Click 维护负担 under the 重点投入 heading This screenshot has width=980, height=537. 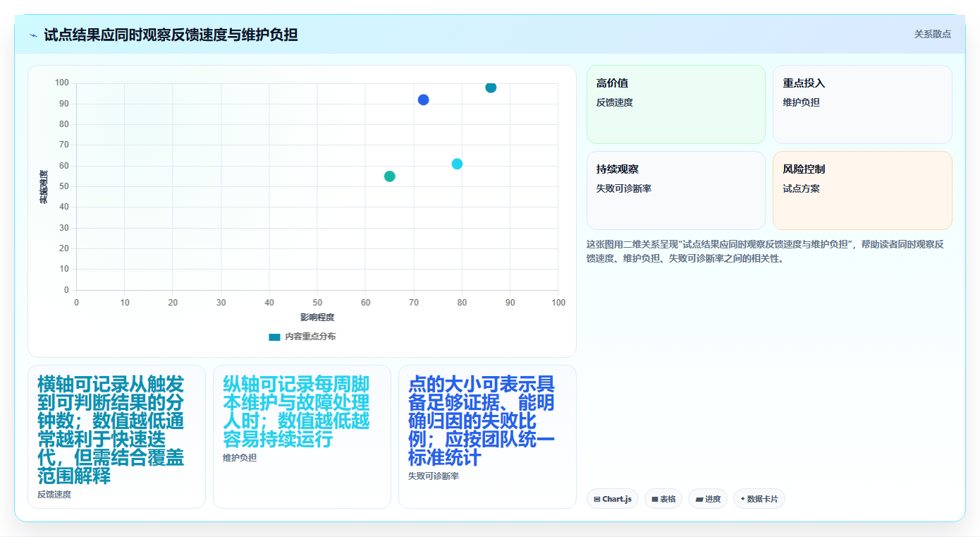click(801, 102)
